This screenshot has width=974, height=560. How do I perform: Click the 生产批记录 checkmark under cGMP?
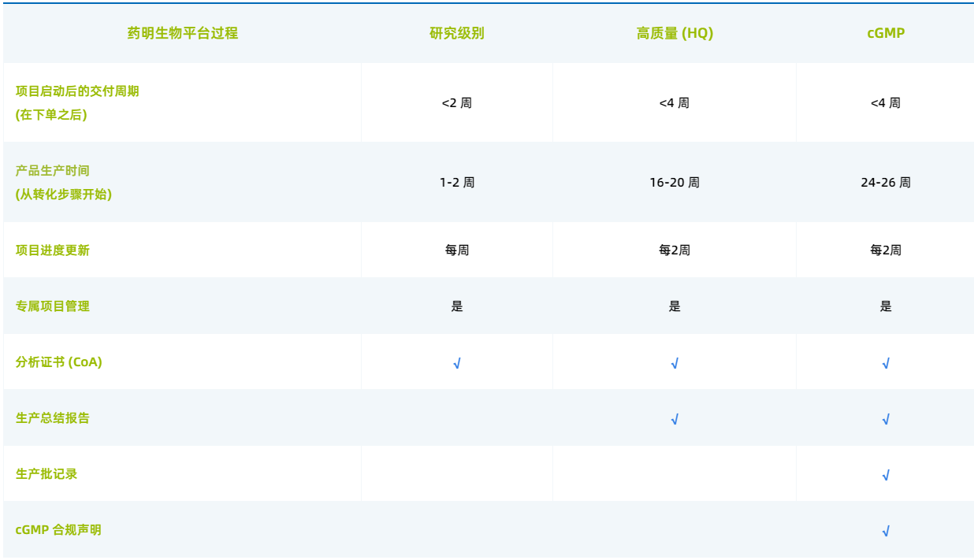click(x=886, y=475)
